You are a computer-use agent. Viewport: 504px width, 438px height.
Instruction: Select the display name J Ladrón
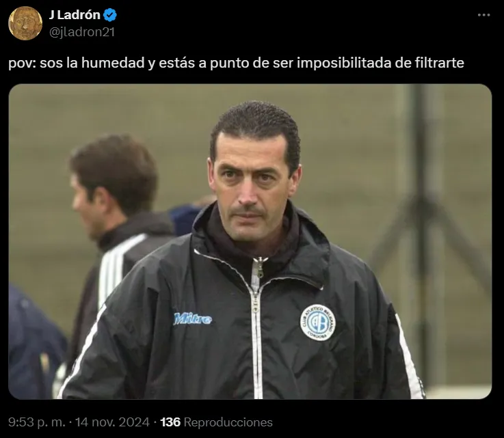[x=75, y=15]
